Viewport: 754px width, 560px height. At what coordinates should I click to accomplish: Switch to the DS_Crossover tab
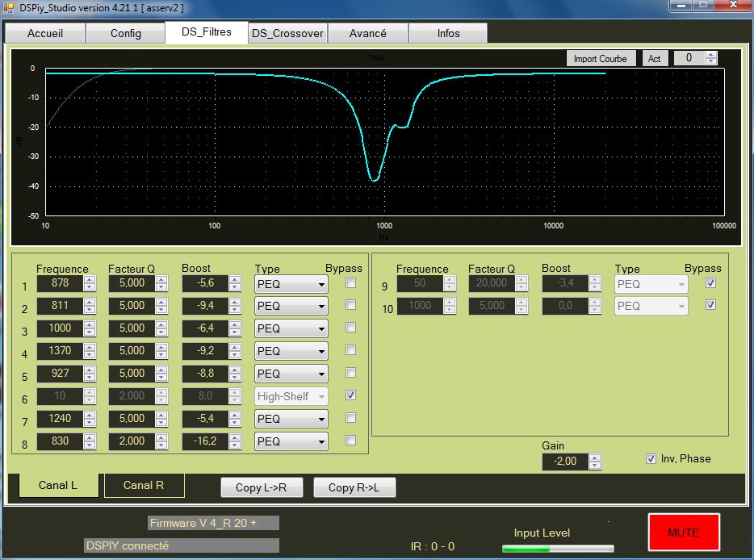click(287, 33)
